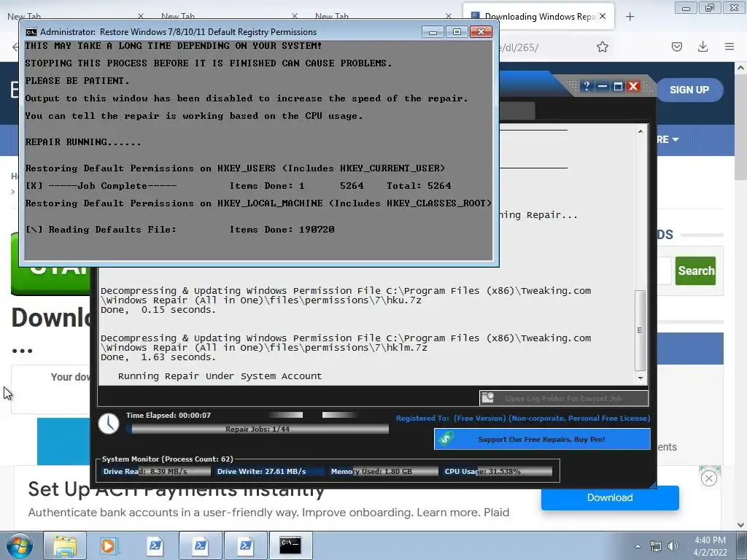Click the 'Total: 5264' console text
This screenshot has height=560, width=747.
tap(419, 186)
